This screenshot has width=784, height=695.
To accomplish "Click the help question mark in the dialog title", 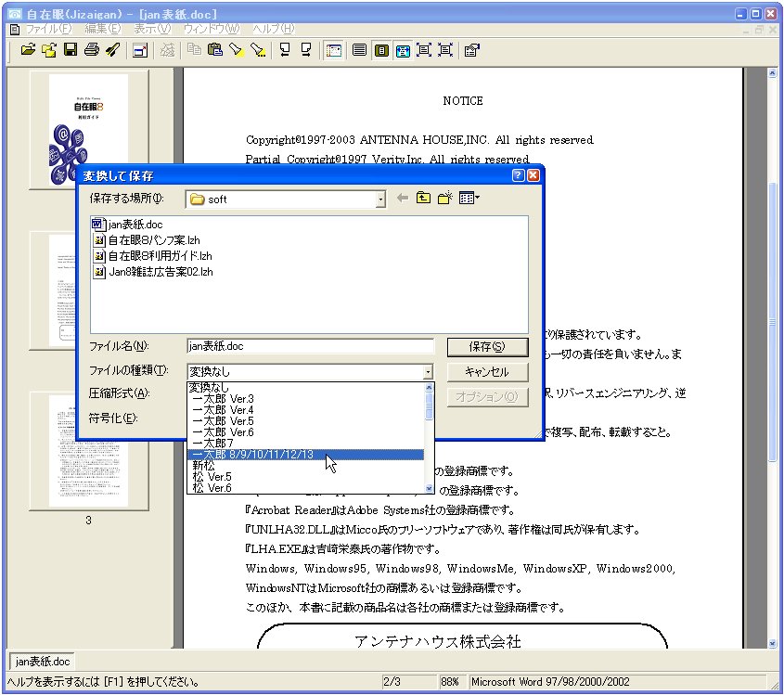I will [519, 175].
